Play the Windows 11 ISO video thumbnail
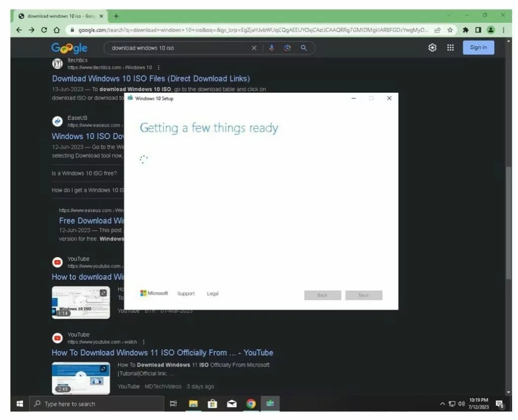Image resolution: width=518 pixels, height=420 pixels. tap(81, 379)
